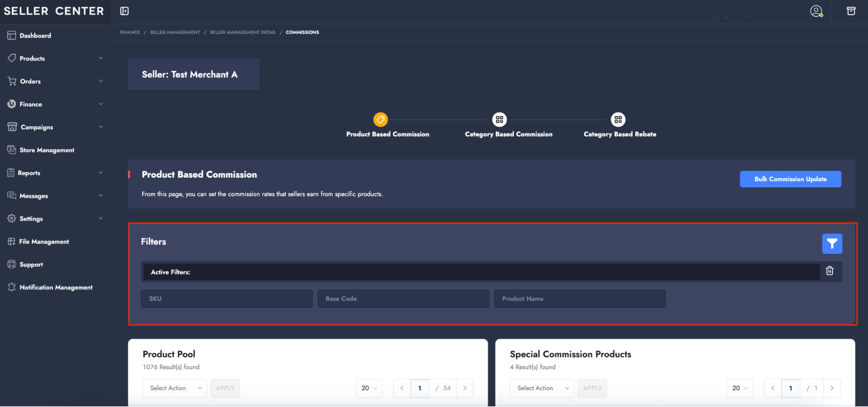The image size is (868, 407).
Task: Open the user profile icon
Action: (x=816, y=11)
